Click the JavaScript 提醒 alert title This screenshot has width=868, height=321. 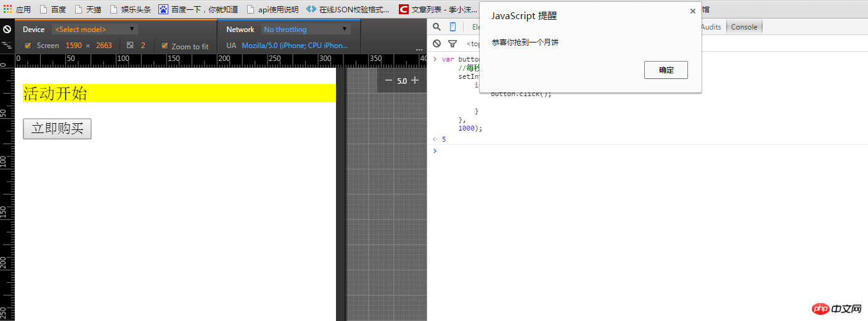[x=524, y=16]
